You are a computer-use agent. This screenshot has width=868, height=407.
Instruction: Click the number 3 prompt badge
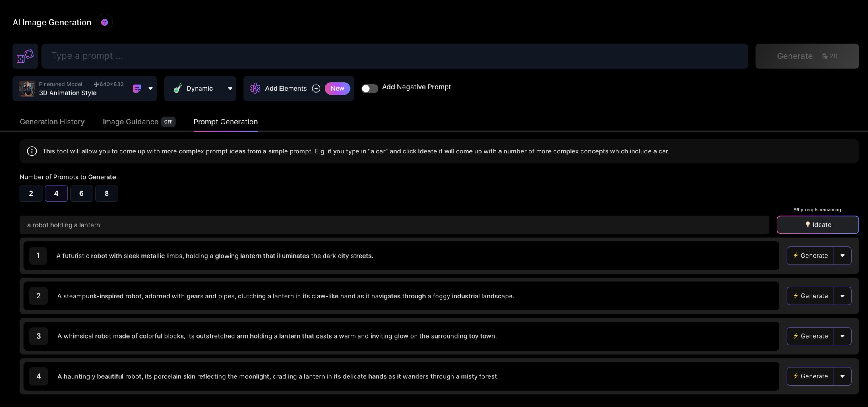39,336
